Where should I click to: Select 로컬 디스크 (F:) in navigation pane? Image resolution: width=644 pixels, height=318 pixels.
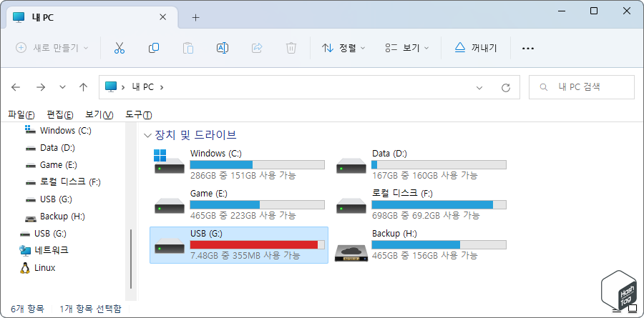(70, 182)
